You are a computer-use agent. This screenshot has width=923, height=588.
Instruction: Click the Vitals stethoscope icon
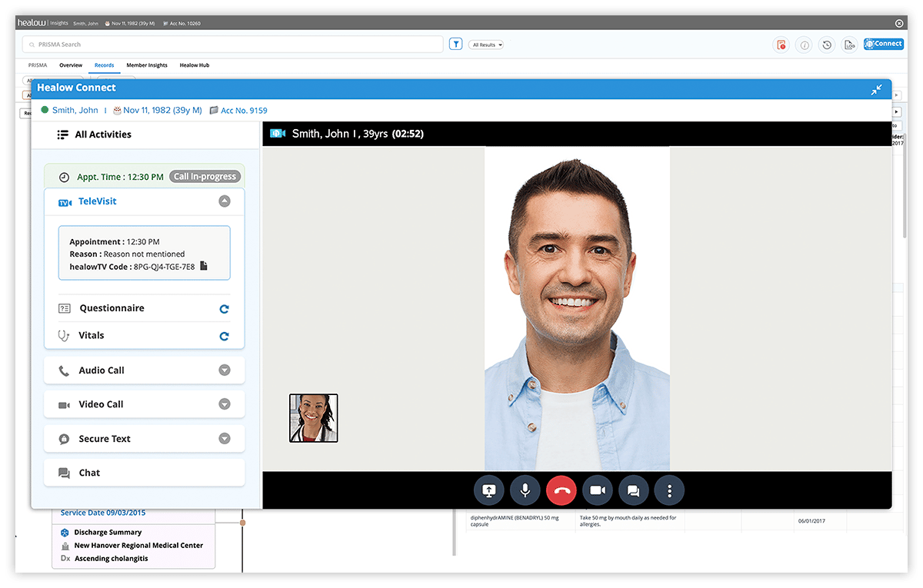tap(64, 335)
